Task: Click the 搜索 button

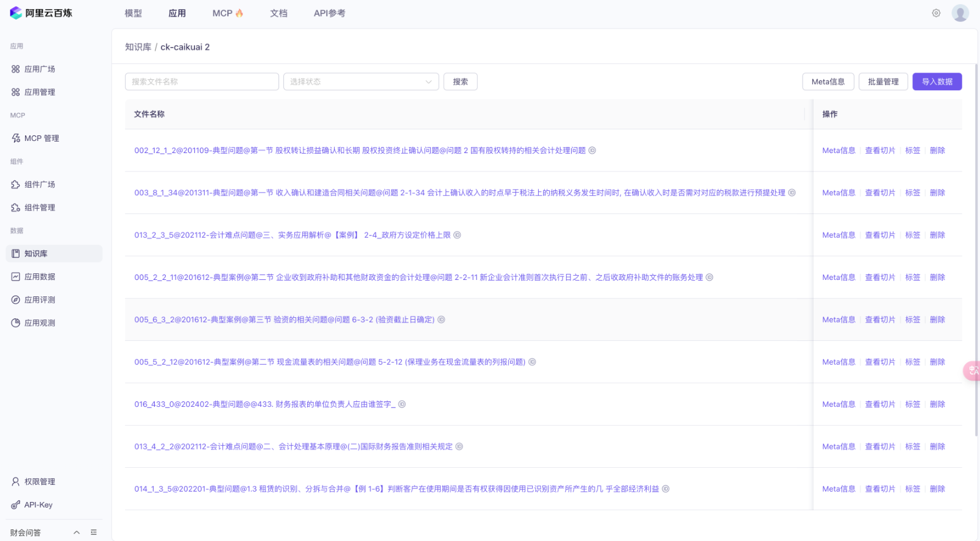Action: 461,82
